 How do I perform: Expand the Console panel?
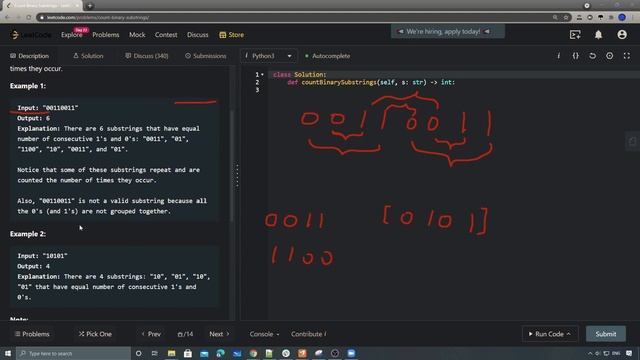click(264, 334)
